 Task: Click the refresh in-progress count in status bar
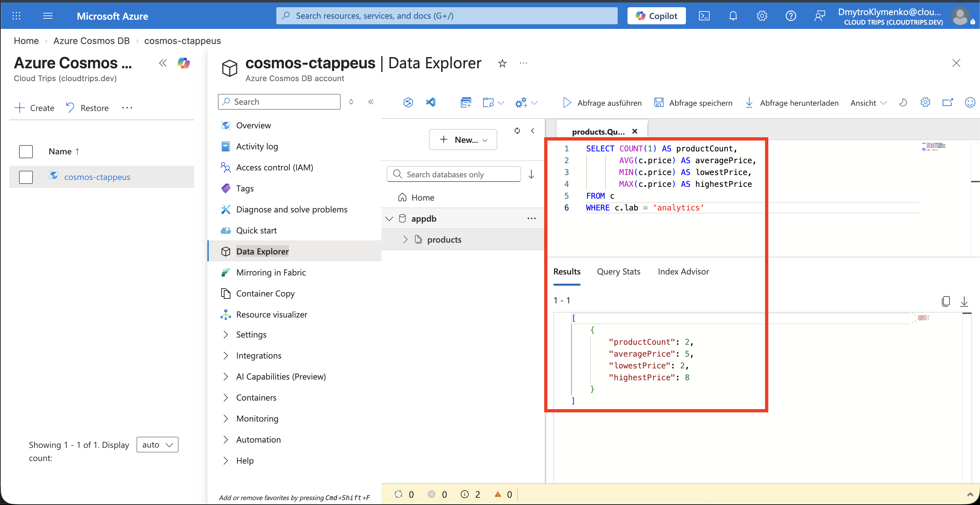click(x=404, y=494)
